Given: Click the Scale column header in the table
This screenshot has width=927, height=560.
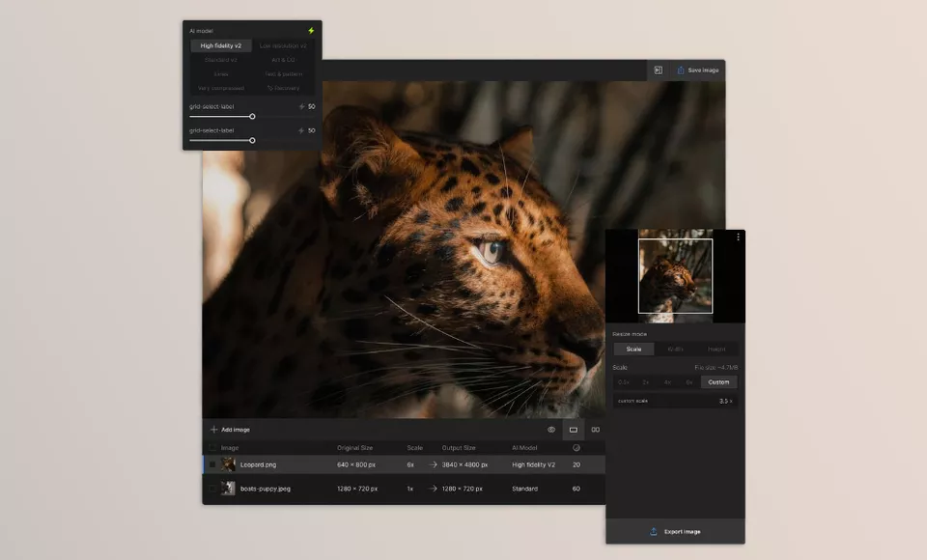Looking at the screenshot, I should pos(414,448).
